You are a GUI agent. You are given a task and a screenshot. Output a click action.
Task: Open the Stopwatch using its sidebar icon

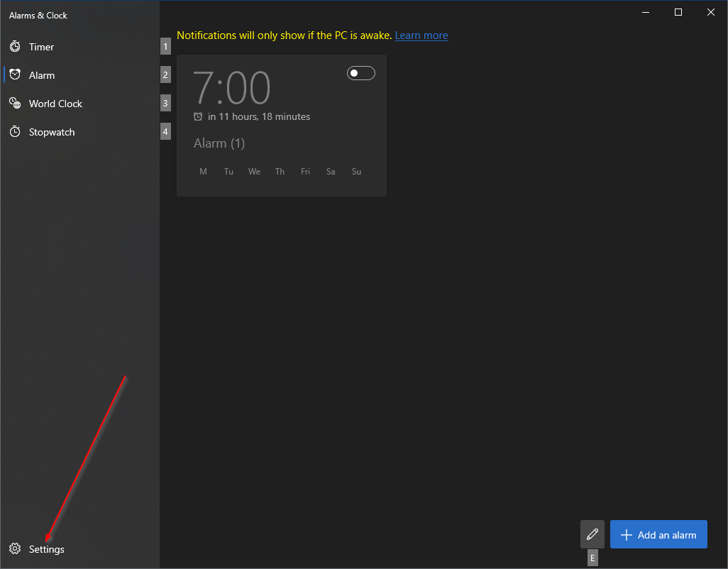[x=15, y=131]
